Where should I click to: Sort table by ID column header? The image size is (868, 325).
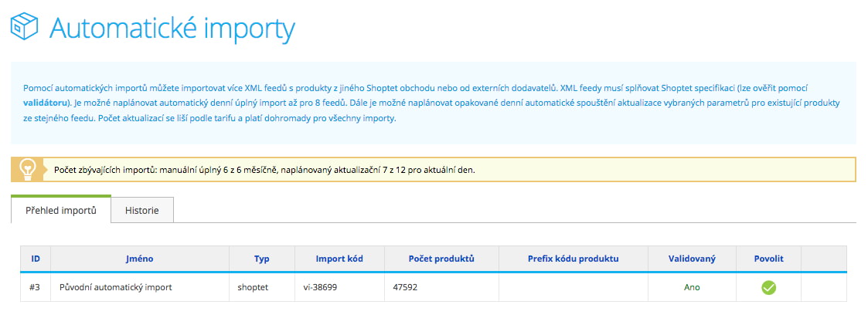[x=36, y=259]
